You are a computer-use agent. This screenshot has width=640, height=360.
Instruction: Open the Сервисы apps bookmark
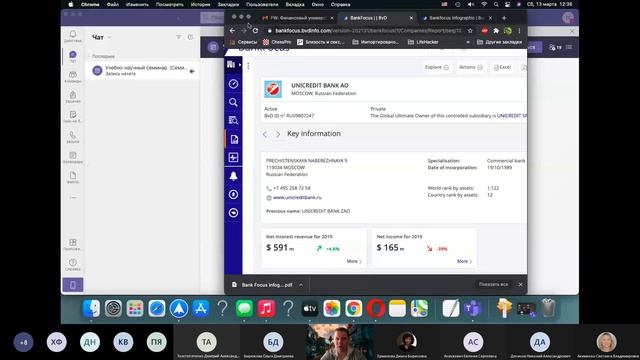pos(243,42)
